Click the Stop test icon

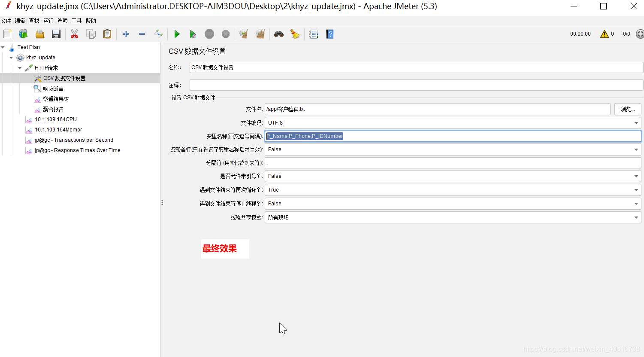click(209, 34)
